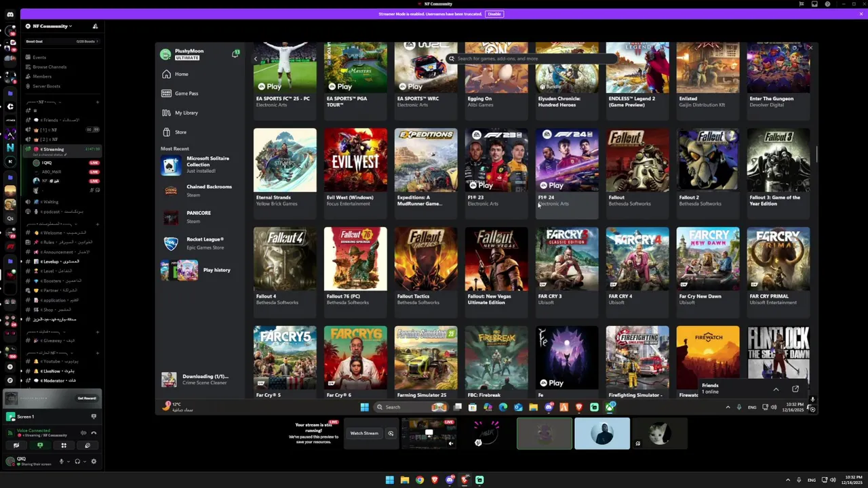Mute microphone in Discord user panel
Screen dimensions: 868x488
61,462
